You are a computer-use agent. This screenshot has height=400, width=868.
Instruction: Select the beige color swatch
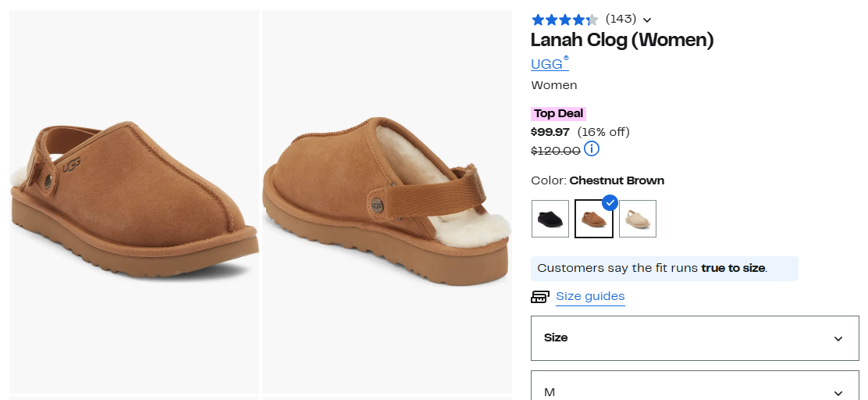pyautogui.click(x=638, y=219)
